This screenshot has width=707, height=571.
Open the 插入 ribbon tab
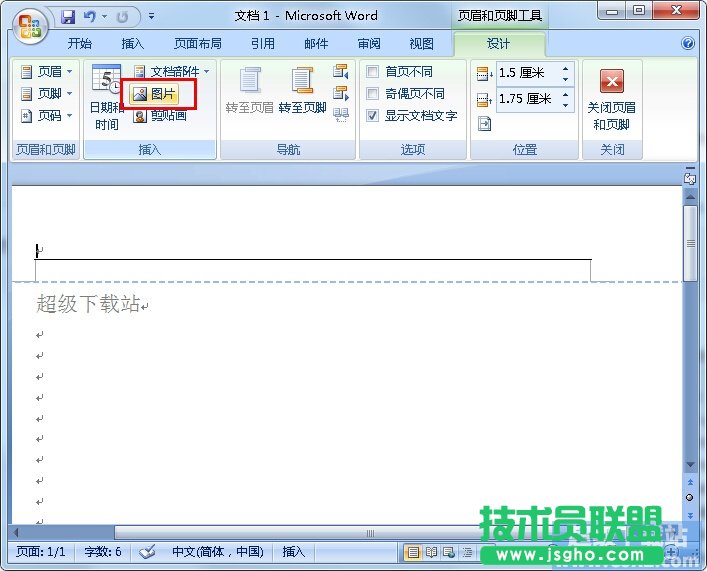[x=132, y=44]
